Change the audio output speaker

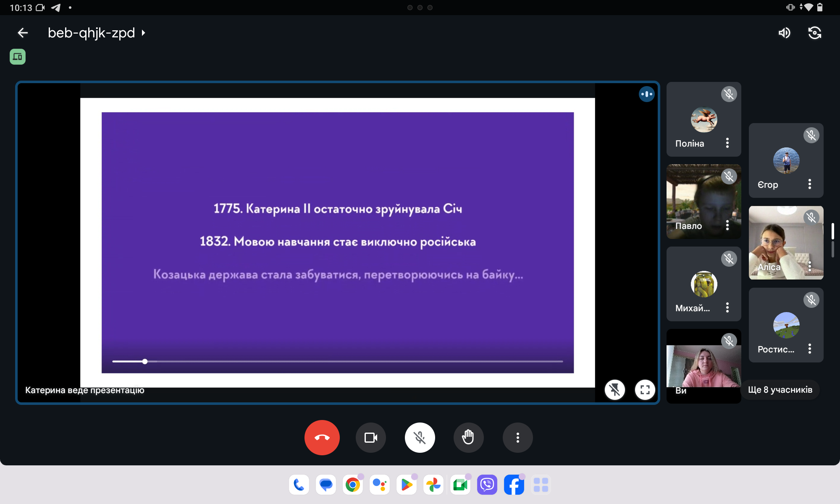(x=784, y=33)
